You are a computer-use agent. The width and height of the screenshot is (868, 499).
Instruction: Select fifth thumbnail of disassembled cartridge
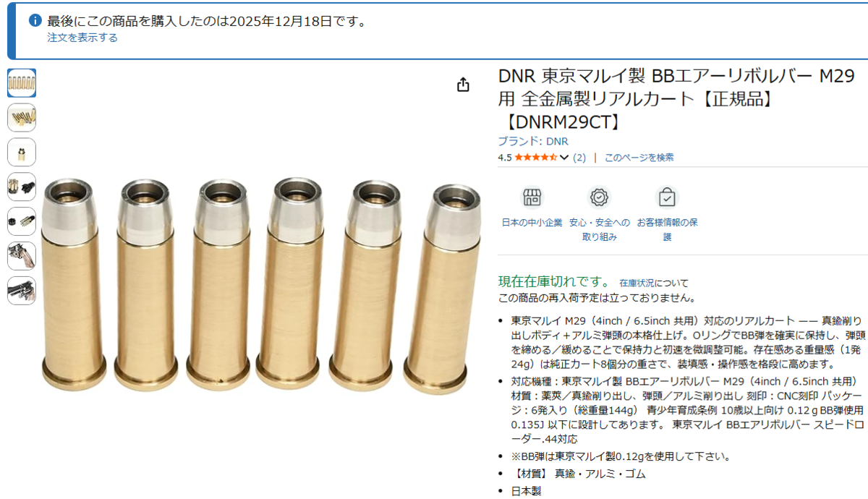[x=22, y=221]
